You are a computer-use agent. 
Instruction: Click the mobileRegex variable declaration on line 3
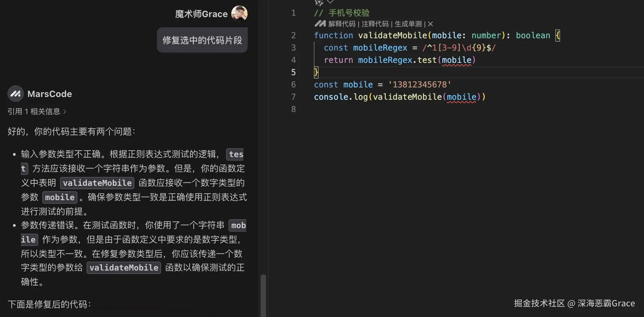(x=380, y=47)
